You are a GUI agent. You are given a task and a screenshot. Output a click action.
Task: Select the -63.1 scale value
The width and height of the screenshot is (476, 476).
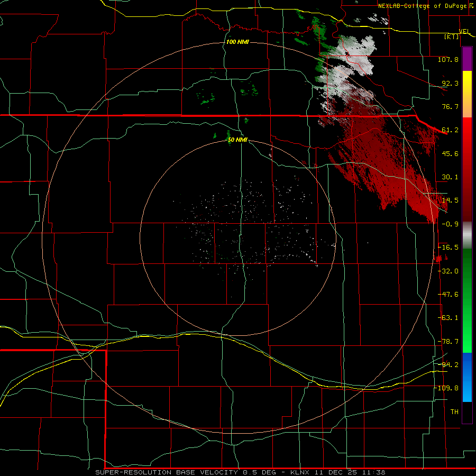[x=448, y=318]
